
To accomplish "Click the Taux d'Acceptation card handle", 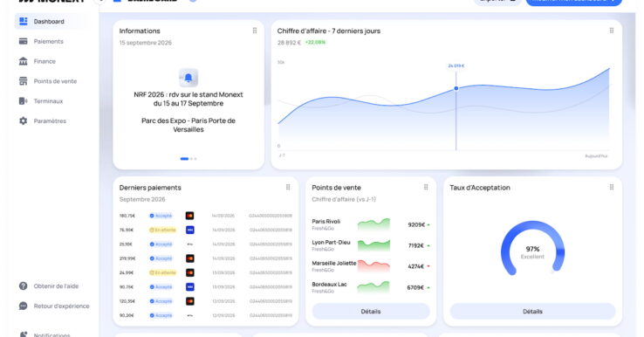I will 612,188.
